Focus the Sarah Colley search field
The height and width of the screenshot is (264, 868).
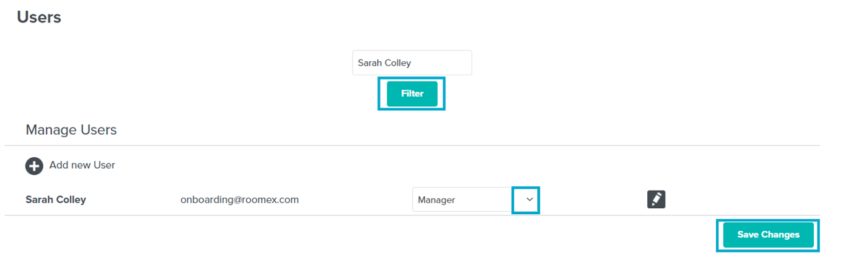(x=412, y=63)
